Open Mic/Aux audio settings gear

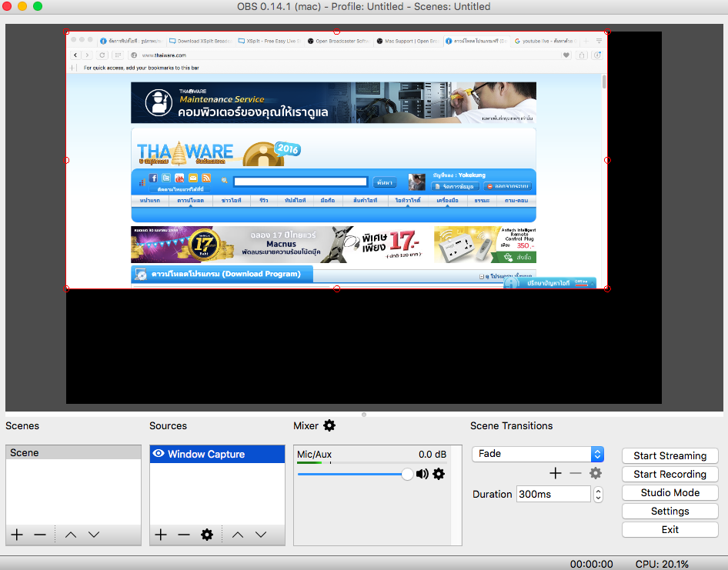(x=439, y=474)
